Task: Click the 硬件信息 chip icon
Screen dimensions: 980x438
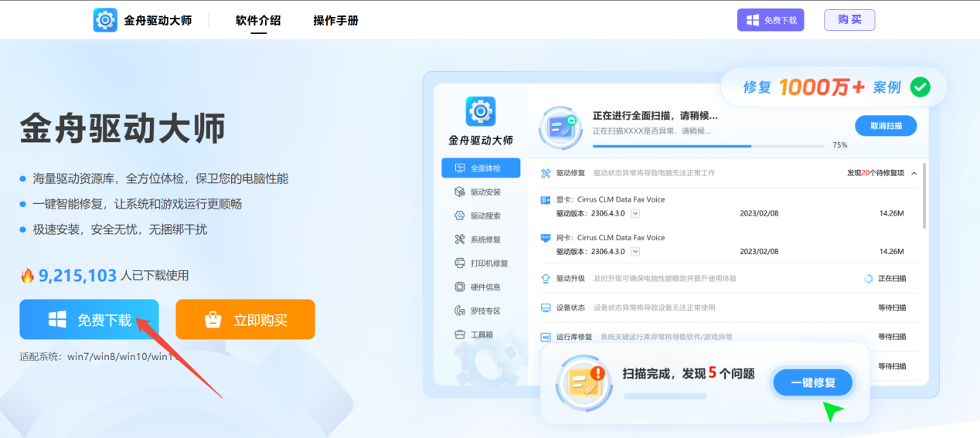Action: click(460, 287)
